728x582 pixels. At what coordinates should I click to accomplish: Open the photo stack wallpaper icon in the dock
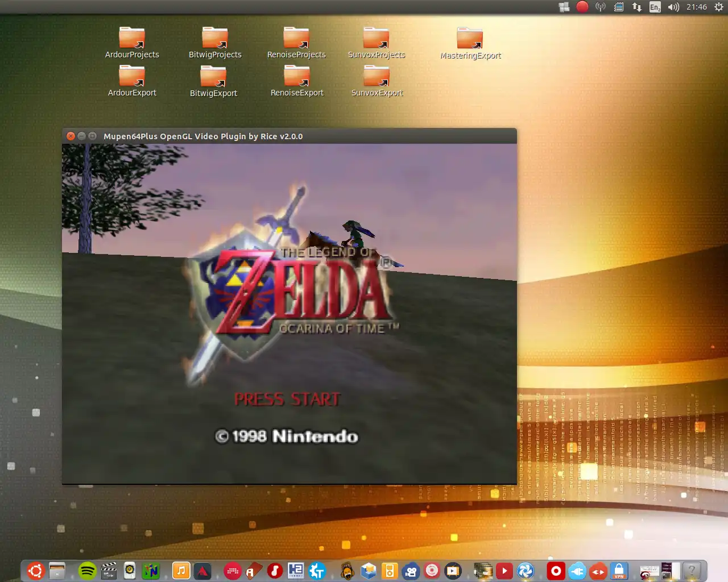(x=483, y=570)
